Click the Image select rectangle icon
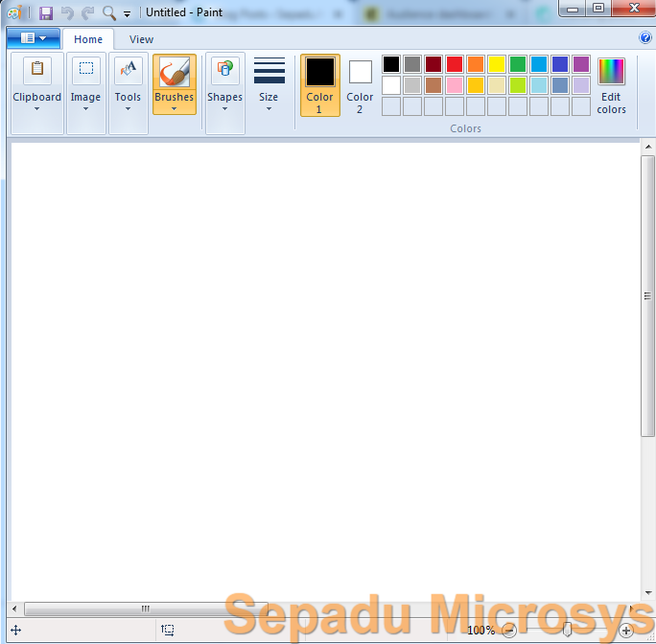This screenshot has width=656, height=644. pos(86,69)
